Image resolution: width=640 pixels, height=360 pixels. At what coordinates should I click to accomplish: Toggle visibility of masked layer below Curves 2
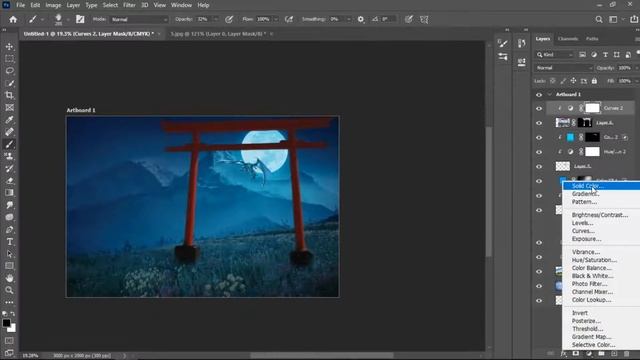(539, 123)
